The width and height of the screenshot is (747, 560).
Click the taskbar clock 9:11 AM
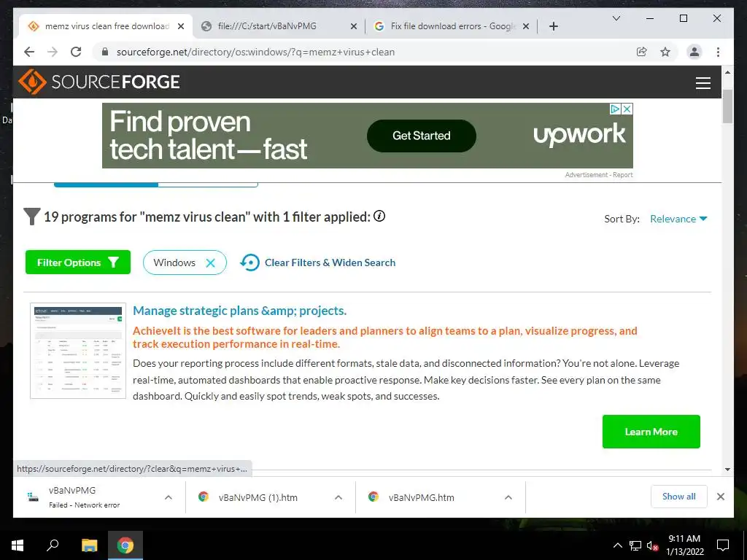684,545
